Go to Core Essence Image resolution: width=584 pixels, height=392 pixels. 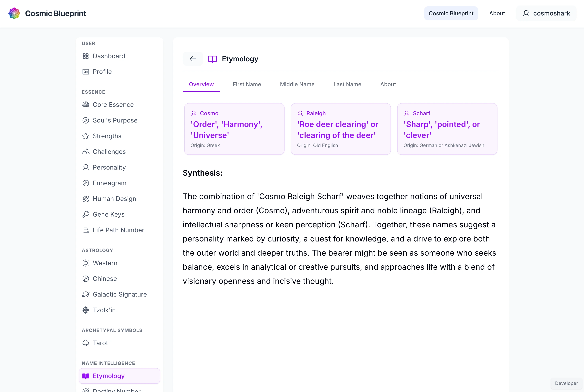(119, 105)
